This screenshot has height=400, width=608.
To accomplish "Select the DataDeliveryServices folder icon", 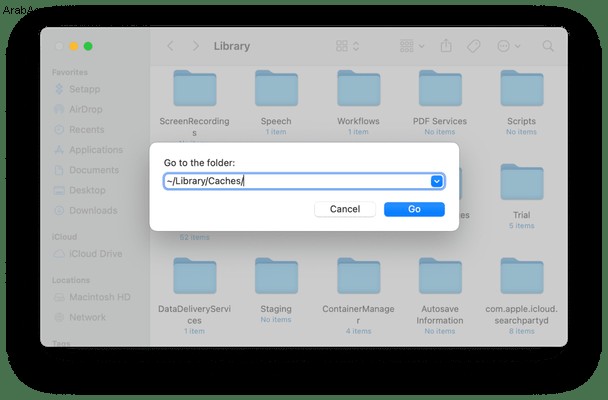I will 195,276.
